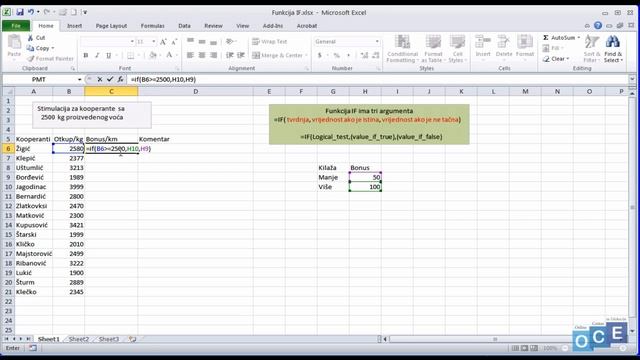
Task: Switch to Page Break Preview in status bar
Action: pos(533,348)
